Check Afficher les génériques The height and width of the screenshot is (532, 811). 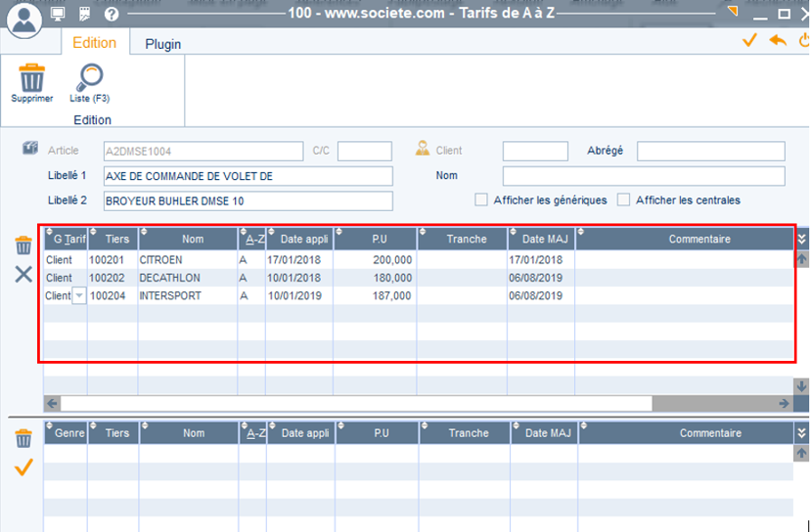(x=481, y=200)
